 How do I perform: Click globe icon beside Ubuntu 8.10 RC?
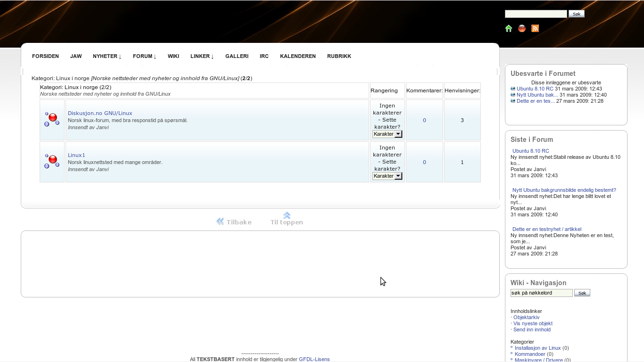tap(513, 89)
